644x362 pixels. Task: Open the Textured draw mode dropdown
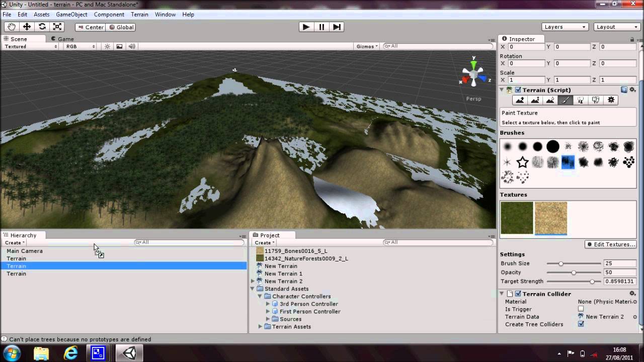click(x=31, y=46)
